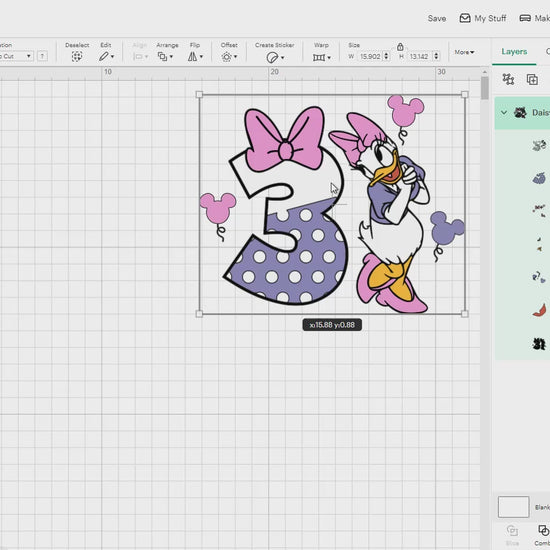Click the Save button
Screen dimensions: 550x550
[437, 18]
